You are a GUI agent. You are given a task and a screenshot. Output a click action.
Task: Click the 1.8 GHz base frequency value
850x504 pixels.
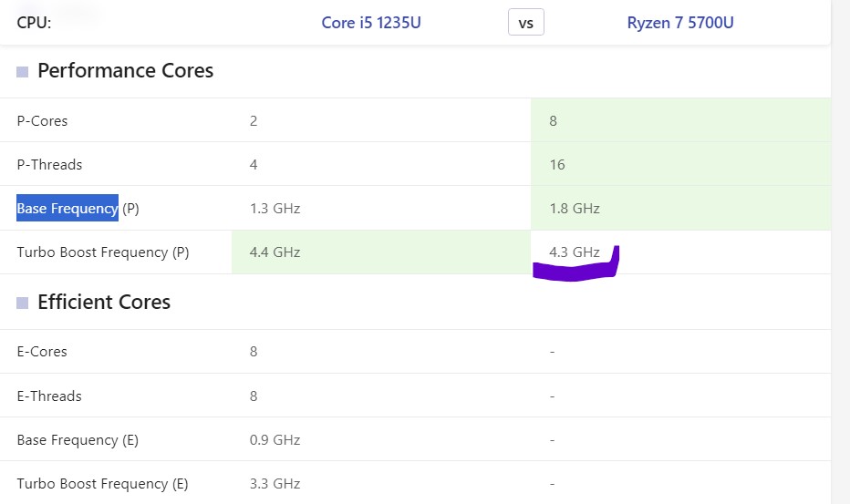pyautogui.click(x=575, y=209)
